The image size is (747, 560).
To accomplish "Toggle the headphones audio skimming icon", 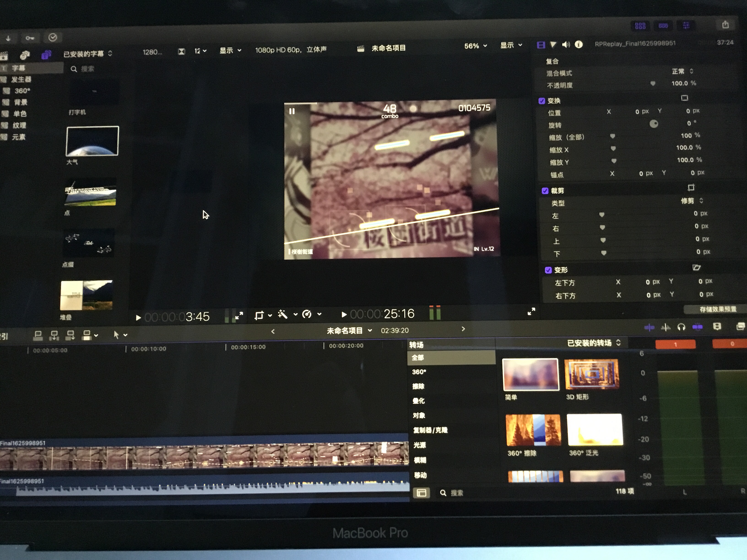I will point(681,327).
